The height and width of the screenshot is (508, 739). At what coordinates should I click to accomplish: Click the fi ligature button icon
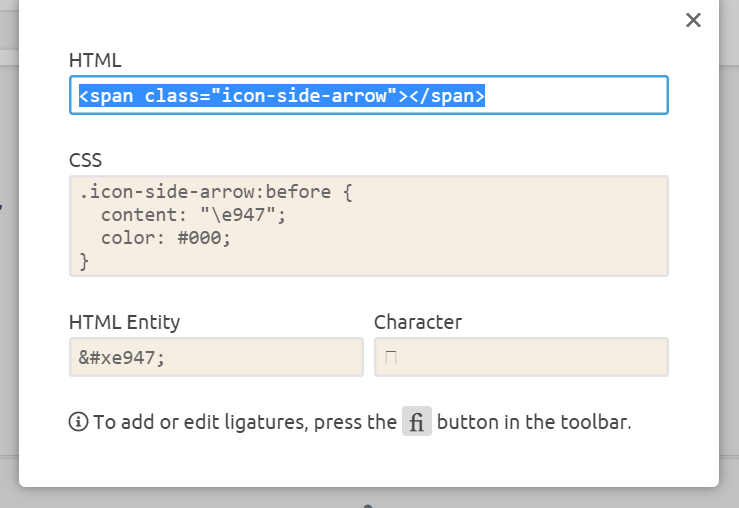[x=417, y=422]
